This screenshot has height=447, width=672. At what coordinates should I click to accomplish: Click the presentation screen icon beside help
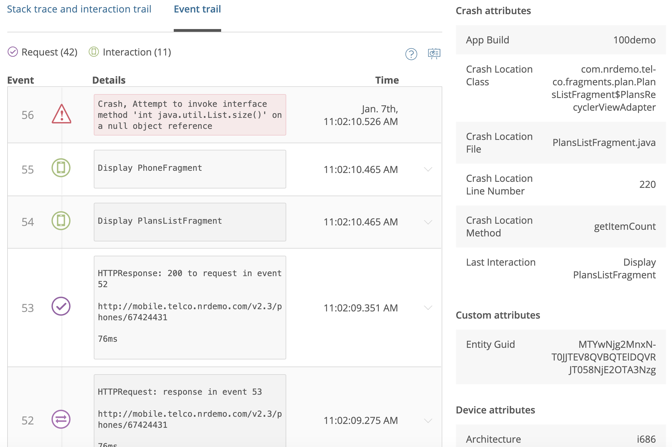pyautogui.click(x=434, y=53)
